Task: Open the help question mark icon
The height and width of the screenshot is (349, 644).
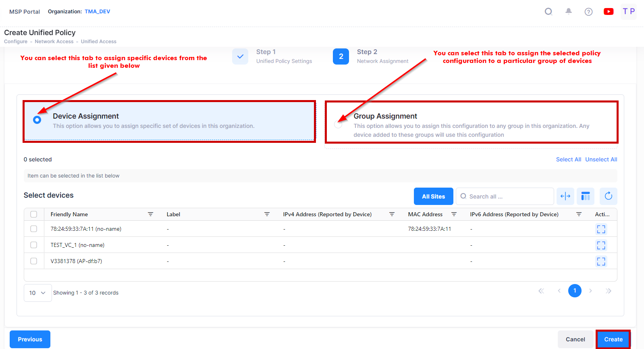Action: [588, 12]
